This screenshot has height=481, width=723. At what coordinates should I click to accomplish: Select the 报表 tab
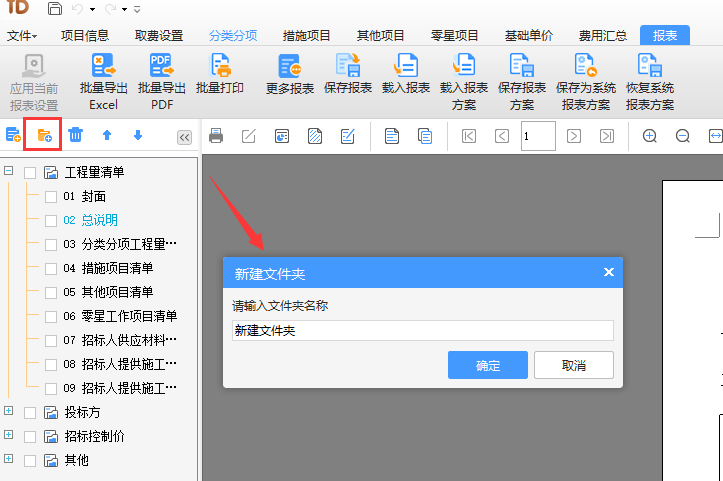pyautogui.click(x=665, y=36)
